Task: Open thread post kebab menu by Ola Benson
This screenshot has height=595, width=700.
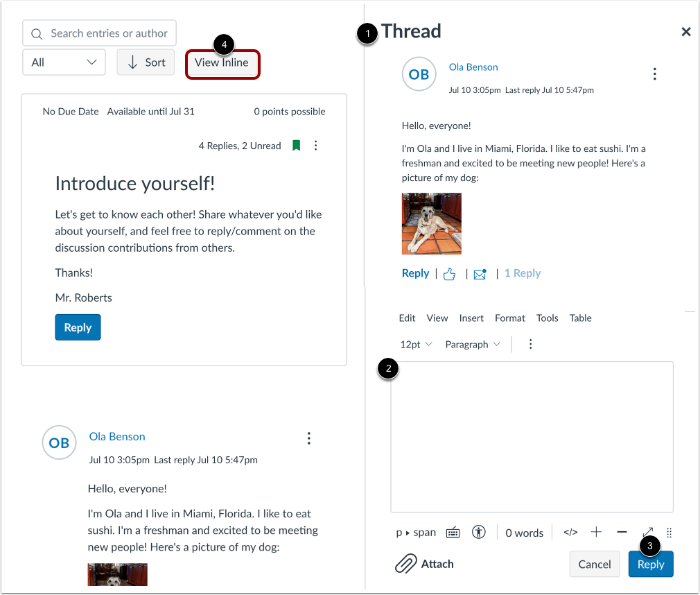Action: 654,74
